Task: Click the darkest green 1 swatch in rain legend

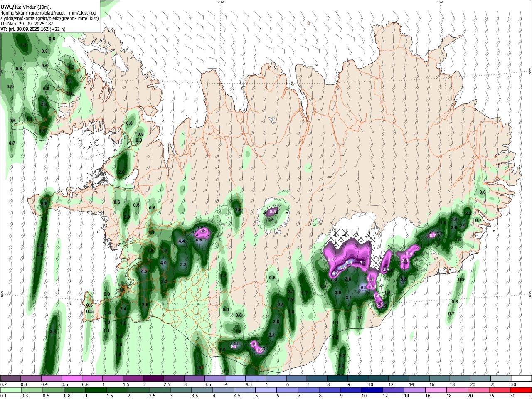Action: (x=96, y=390)
